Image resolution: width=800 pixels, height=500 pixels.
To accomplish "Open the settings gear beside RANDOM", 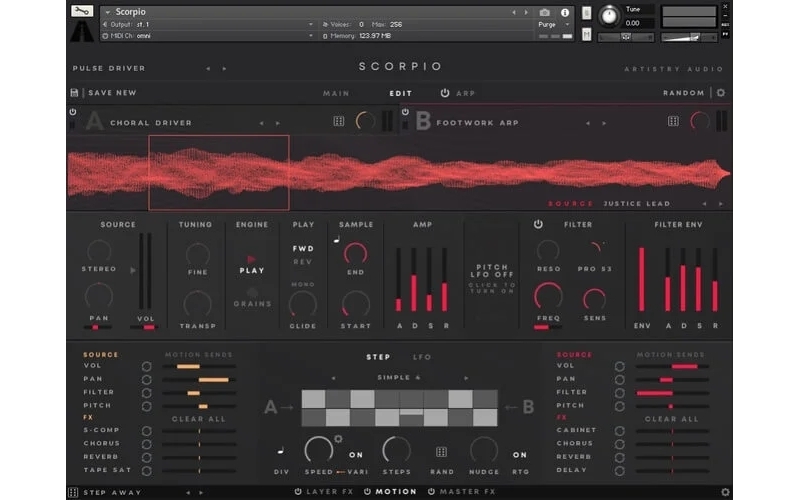I will 720,93.
